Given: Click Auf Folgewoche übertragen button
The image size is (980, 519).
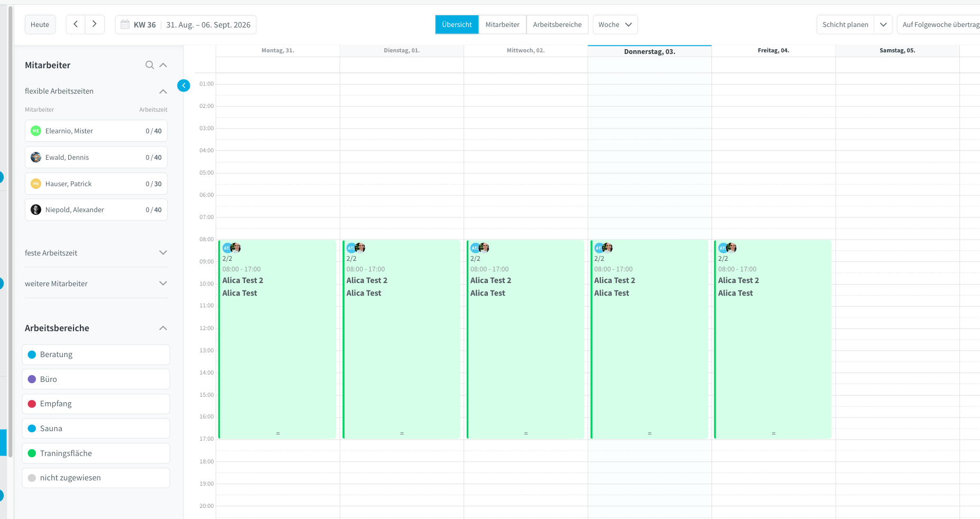Looking at the screenshot, I should pyautogui.click(x=938, y=24).
